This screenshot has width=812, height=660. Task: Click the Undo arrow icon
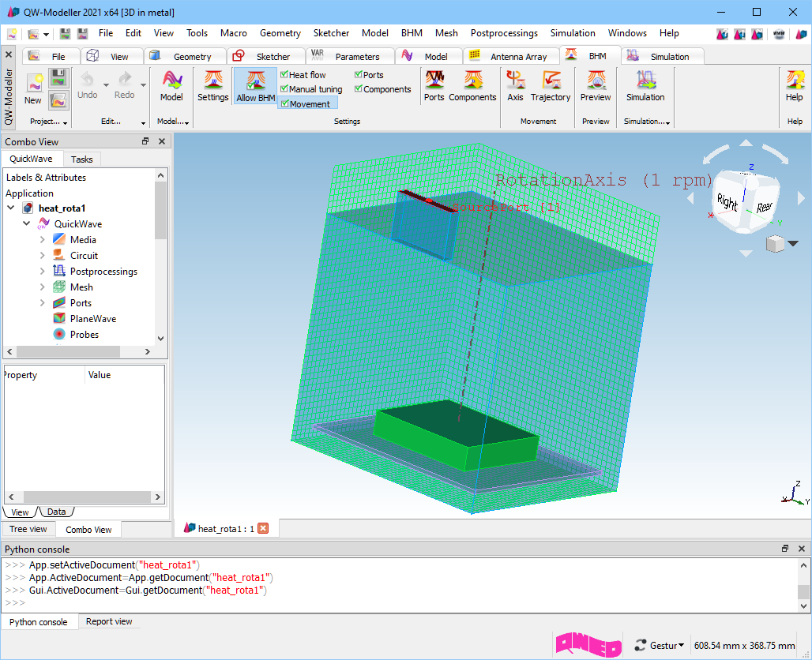click(87, 79)
